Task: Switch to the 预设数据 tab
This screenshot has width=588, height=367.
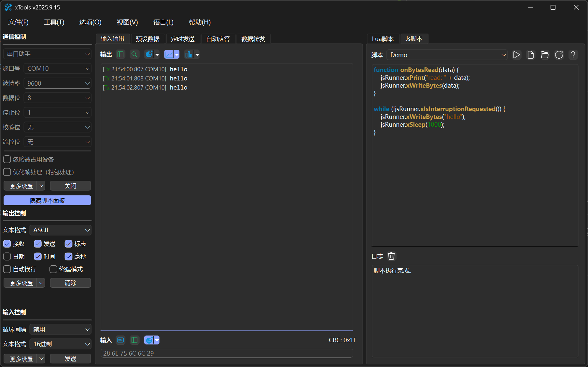Action: pyautogui.click(x=148, y=39)
